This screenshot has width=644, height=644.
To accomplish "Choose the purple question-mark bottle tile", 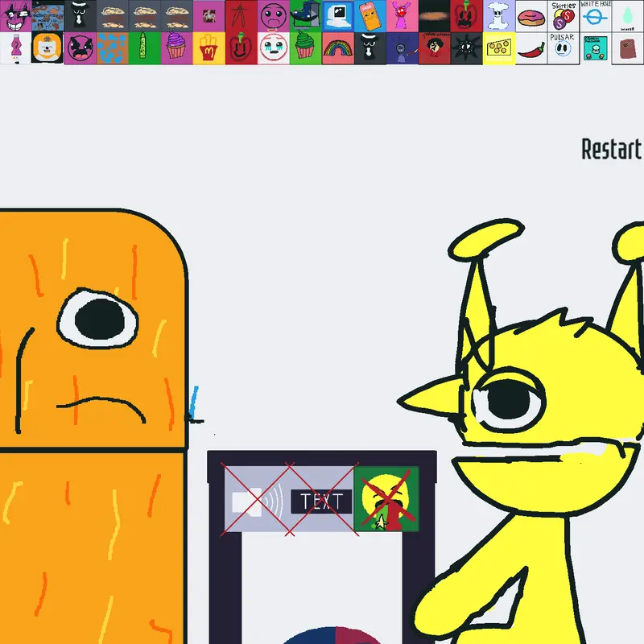I will click(x=16, y=48).
